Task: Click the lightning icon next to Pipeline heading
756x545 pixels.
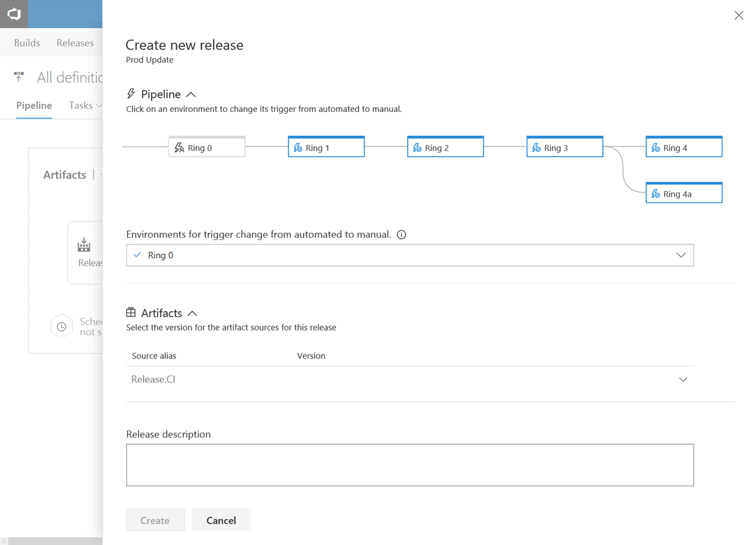Action: tap(131, 93)
